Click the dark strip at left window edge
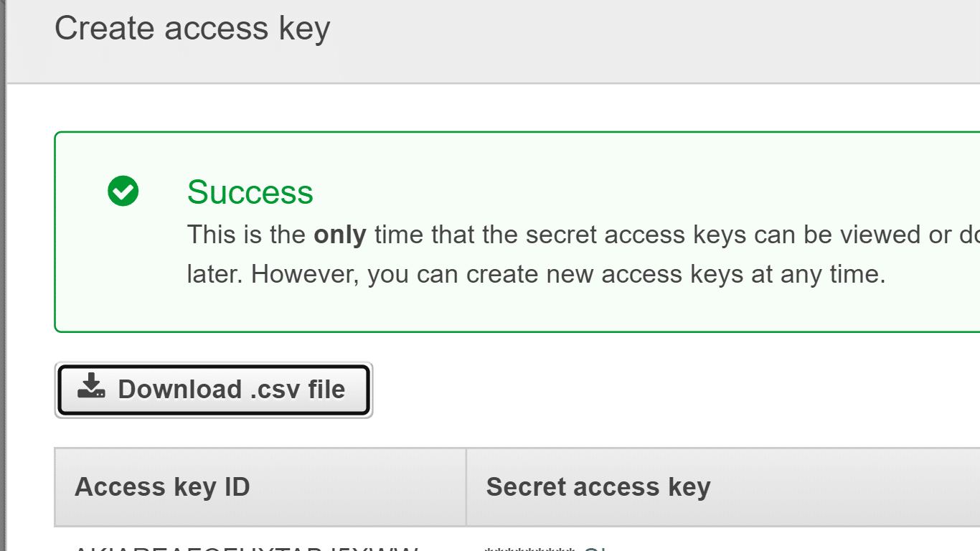 tap(3, 275)
